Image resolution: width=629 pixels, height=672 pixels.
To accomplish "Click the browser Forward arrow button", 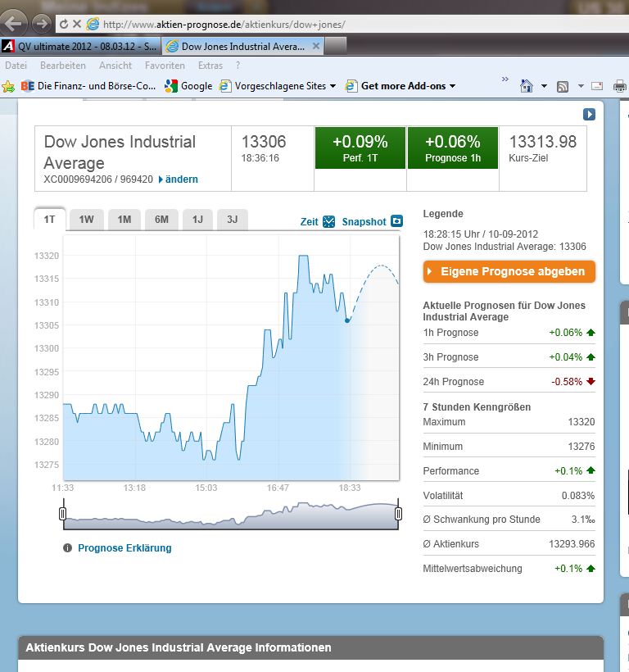I will pyautogui.click(x=41, y=24).
